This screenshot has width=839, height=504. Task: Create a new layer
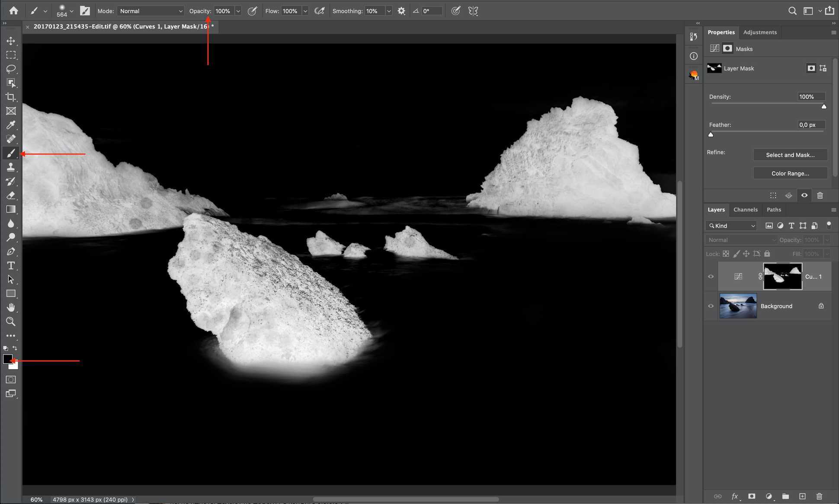[802, 496]
